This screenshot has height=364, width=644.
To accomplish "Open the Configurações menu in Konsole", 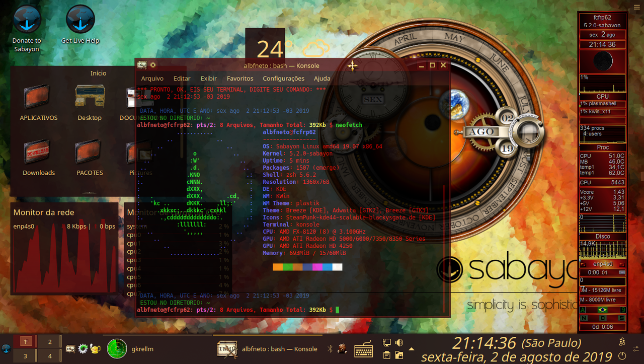I will [x=284, y=79].
